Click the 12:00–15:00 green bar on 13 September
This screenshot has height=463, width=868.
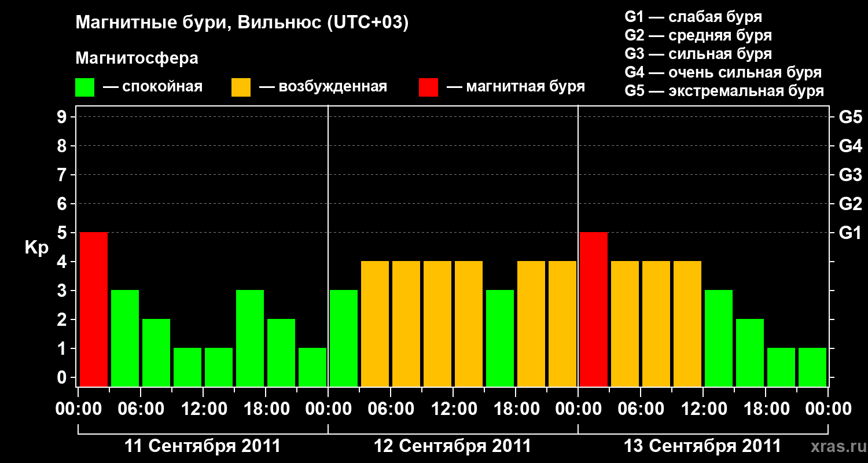(x=719, y=339)
